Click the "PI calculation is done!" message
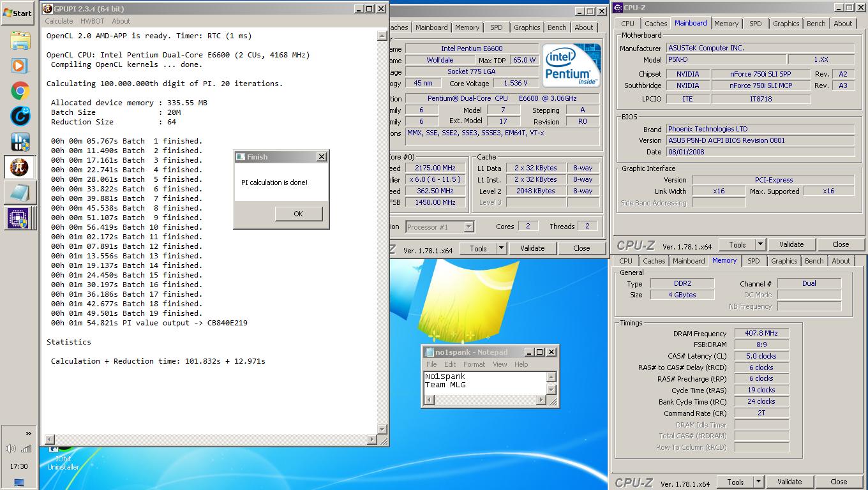868x490 pixels. 274,182
